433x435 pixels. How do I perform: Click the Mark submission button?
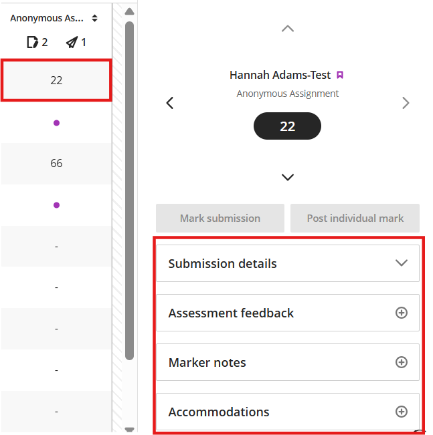pyautogui.click(x=220, y=218)
